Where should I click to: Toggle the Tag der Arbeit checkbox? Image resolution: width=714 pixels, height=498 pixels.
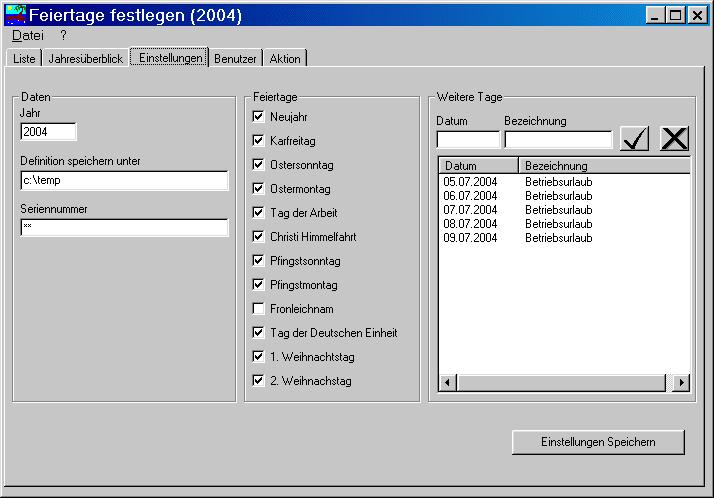258,213
